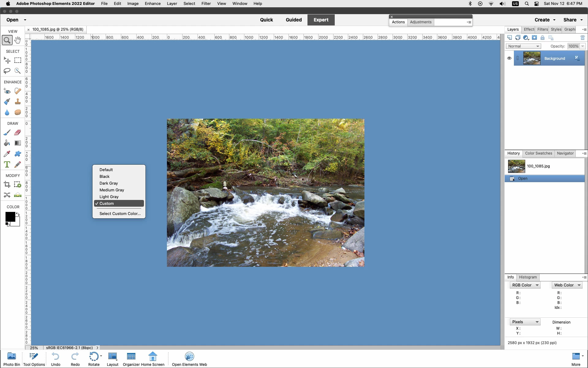Open the Pixels units dropdown

(x=525, y=322)
